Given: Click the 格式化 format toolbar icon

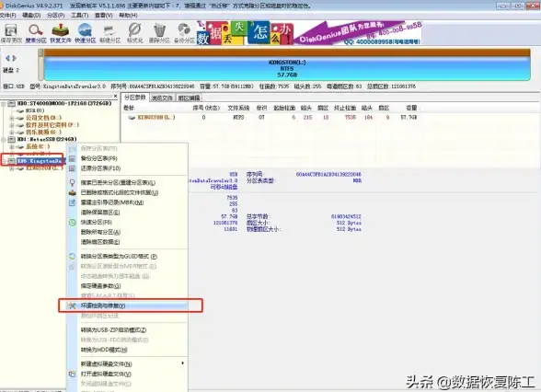Looking at the screenshot, I should pyautogui.click(x=134, y=33).
